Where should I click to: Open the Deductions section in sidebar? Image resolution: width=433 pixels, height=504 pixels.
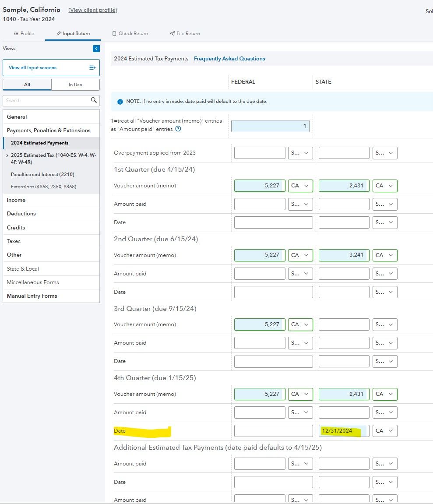tap(21, 214)
